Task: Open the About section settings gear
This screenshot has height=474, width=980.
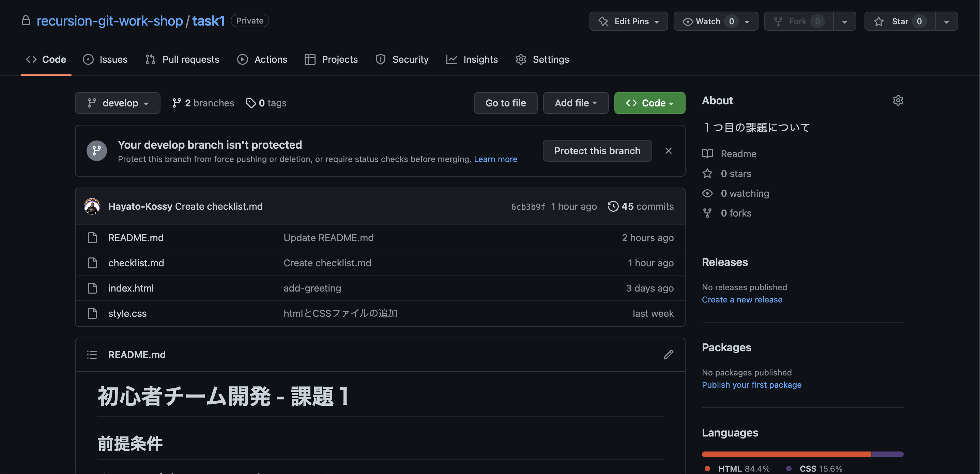Action: (x=898, y=100)
